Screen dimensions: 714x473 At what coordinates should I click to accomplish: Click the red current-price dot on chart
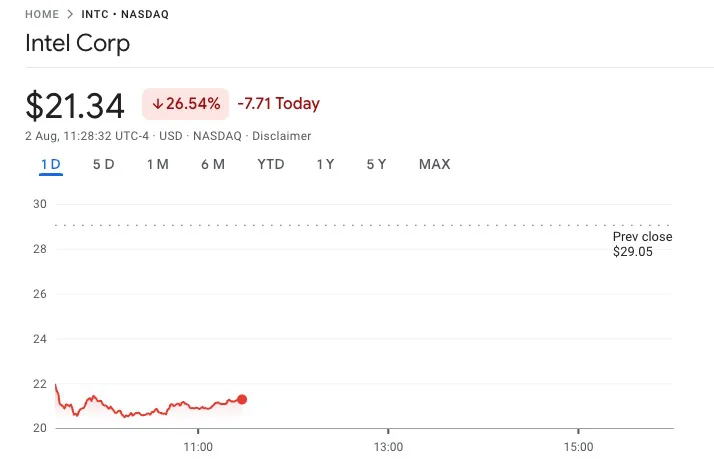click(242, 399)
